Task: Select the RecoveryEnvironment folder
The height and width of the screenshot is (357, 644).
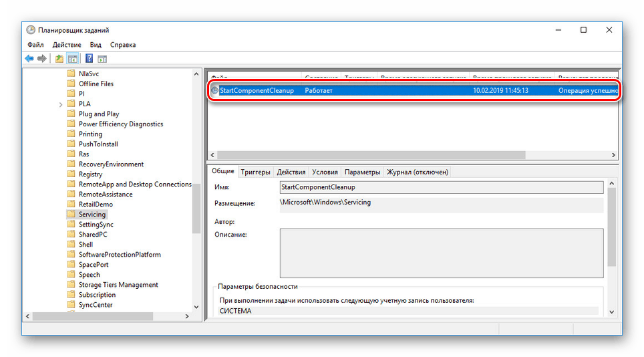Action: [112, 164]
